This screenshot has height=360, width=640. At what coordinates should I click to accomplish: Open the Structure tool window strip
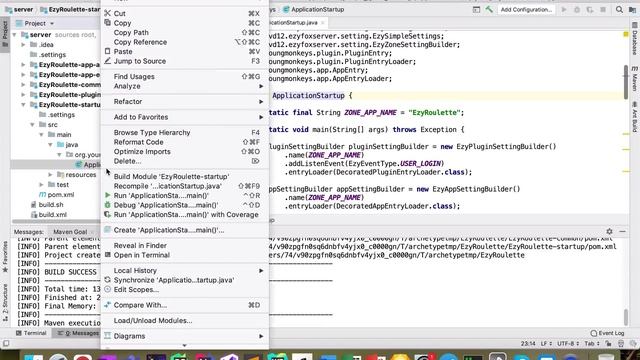(5, 303)
